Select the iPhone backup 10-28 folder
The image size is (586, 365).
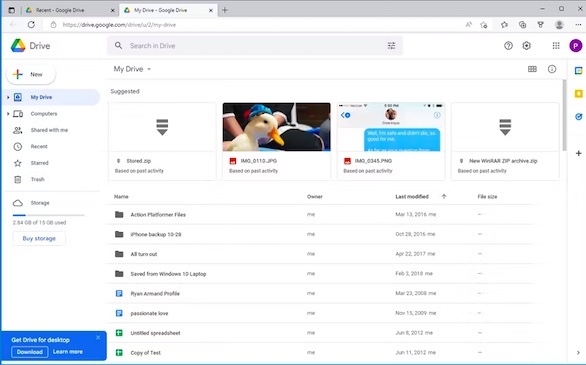[321, 234]
